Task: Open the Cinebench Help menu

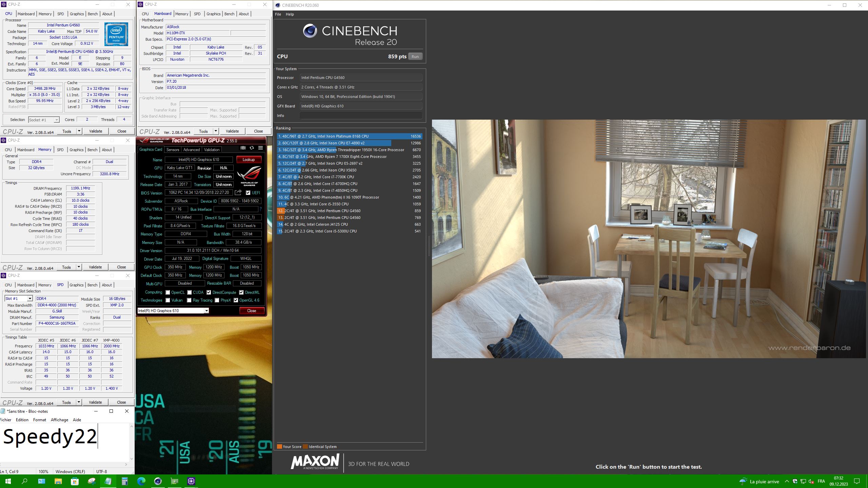Action: click(290, 14)
